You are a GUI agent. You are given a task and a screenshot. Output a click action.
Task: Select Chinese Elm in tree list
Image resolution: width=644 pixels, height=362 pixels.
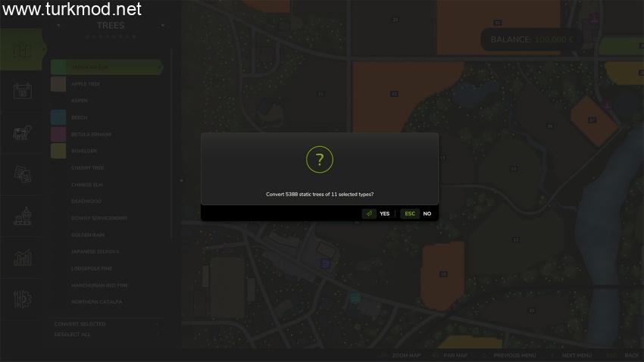tap(86, 185)
